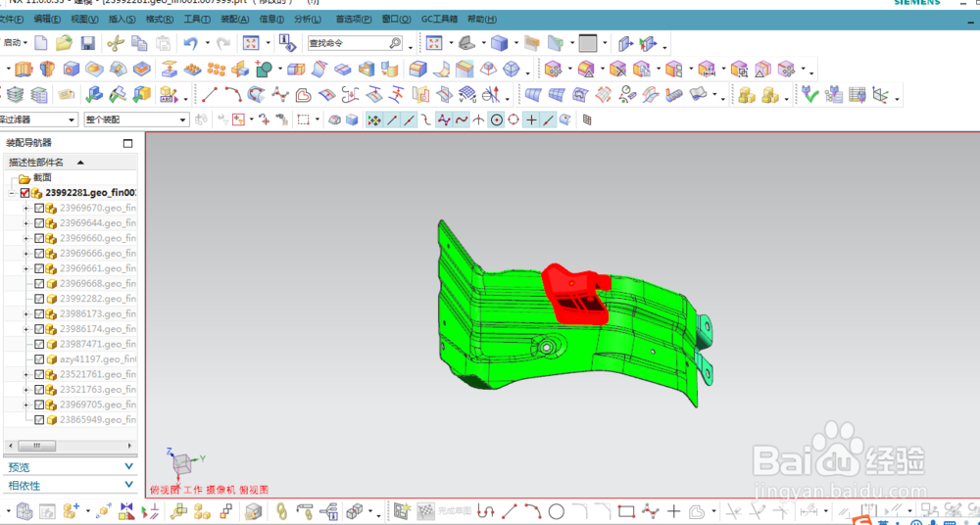Toggle checkbox for 23969670.geo_fin
The height and width of the screenshot is (525, 980).
(x=39, y=208)
